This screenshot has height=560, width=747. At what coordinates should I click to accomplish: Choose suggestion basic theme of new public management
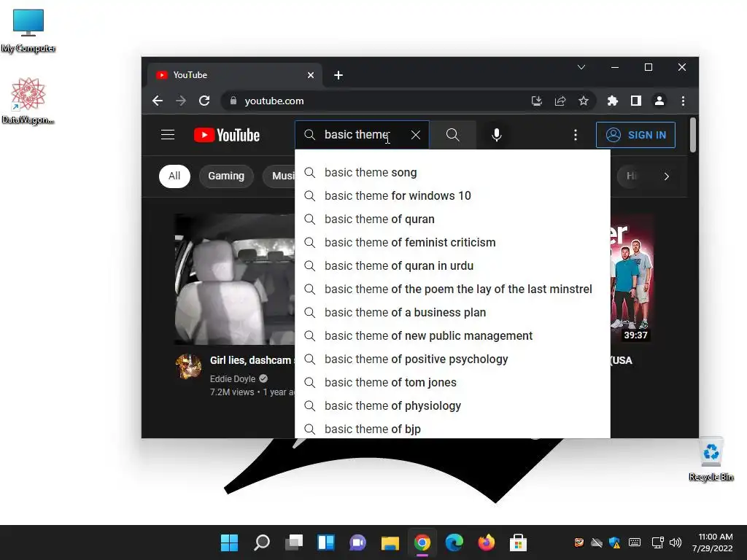tap(452, 335)
